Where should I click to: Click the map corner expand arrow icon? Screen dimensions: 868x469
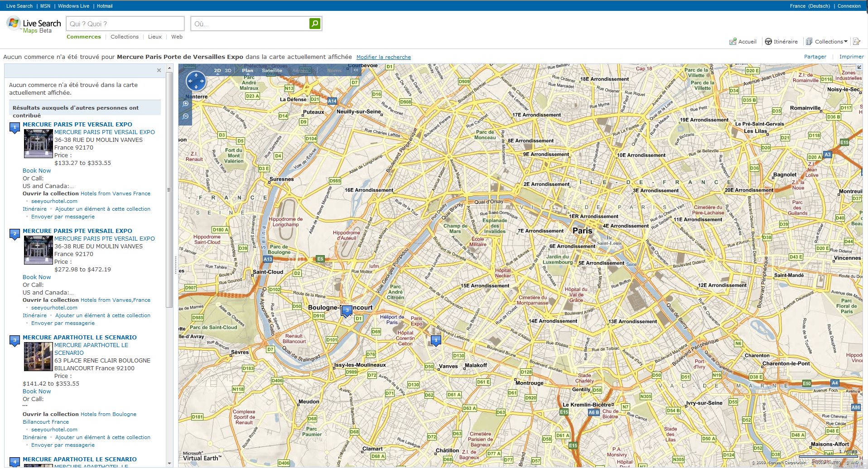pos(858,68)
